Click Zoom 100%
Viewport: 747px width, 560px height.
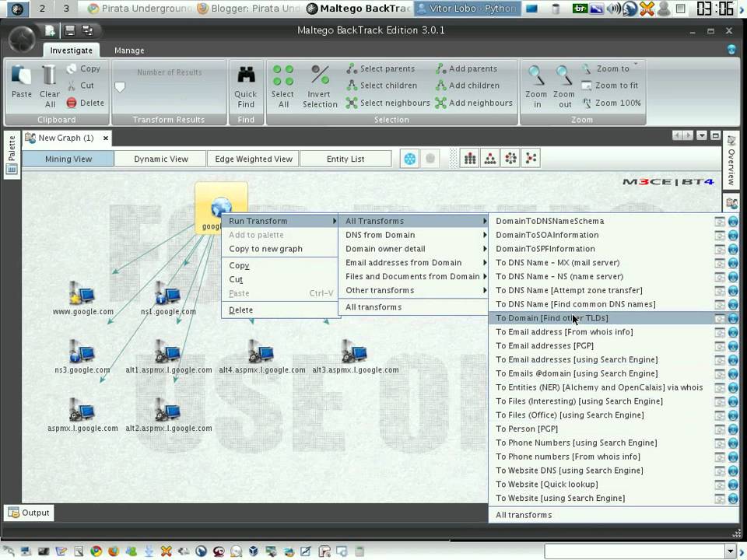(x=612, y=103)
